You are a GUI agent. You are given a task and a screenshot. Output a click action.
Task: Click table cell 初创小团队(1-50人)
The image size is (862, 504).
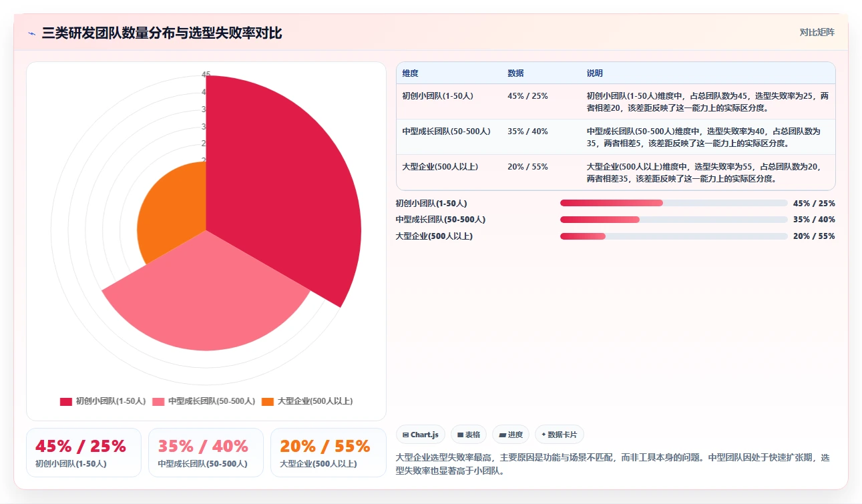pos(437,96)
